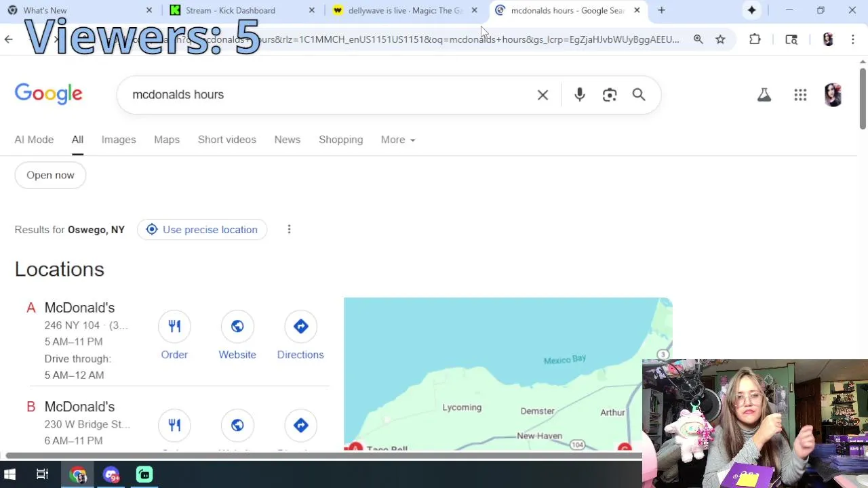Screen dimensions: 868x488
Task: Click the Gemini sparkle icon in the tab strip
Action: coord(751,10)
